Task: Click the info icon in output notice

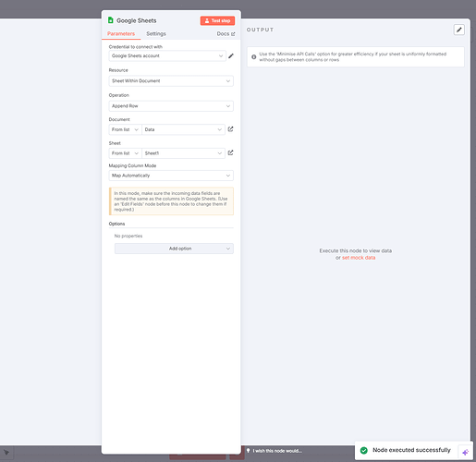Action: 254,57
